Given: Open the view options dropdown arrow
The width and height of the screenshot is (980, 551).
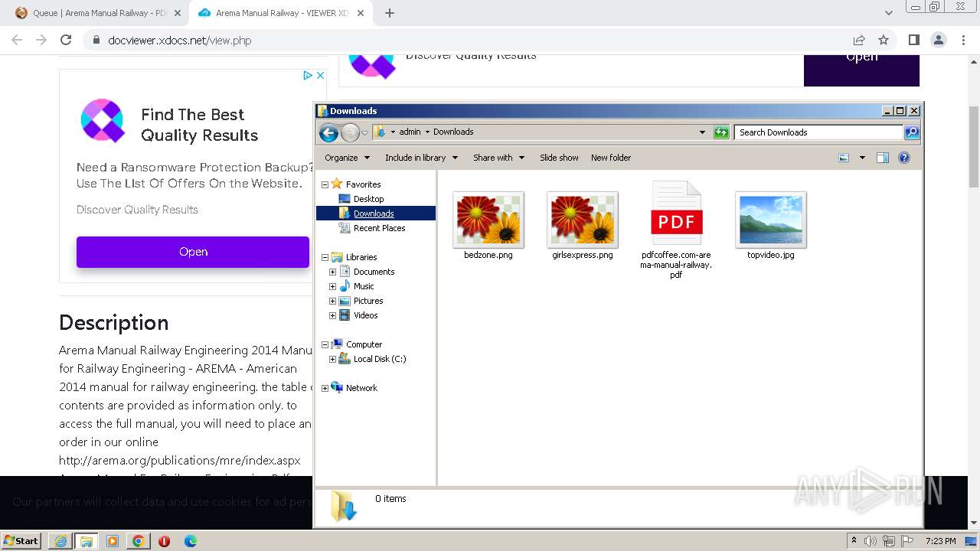Looking at the screenshot, I should (x=862, y=158).
